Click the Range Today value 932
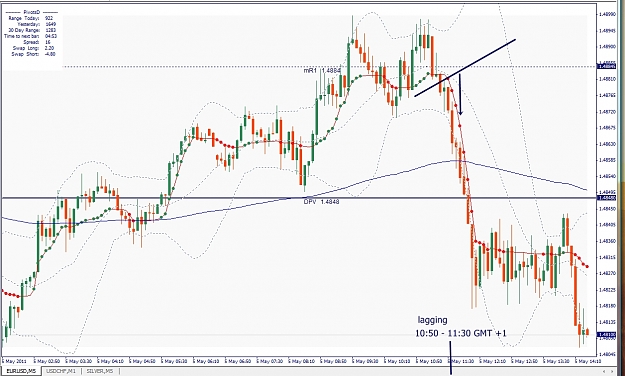 point(49,18)
